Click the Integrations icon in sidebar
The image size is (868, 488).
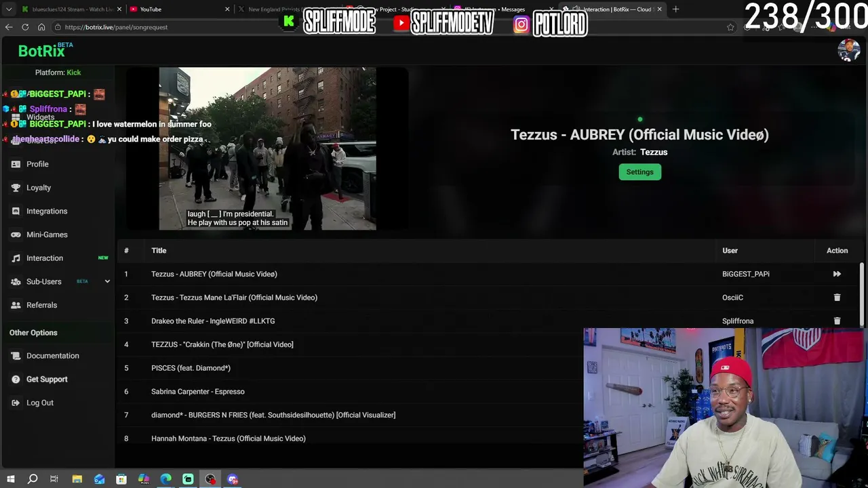click(x=16, y=211)
